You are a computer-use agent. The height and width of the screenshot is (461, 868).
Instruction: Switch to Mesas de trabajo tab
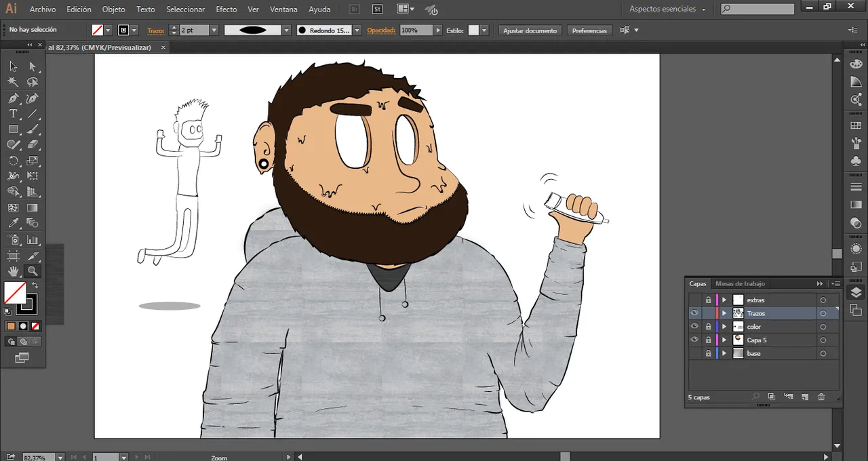coord(740,283)
